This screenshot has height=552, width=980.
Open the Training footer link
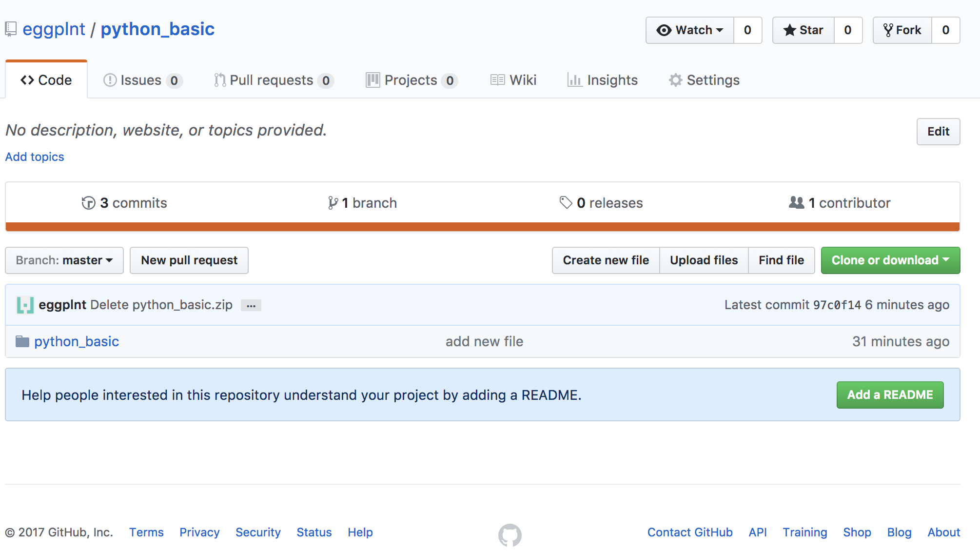pyautogui.click(x=805, y=532)
